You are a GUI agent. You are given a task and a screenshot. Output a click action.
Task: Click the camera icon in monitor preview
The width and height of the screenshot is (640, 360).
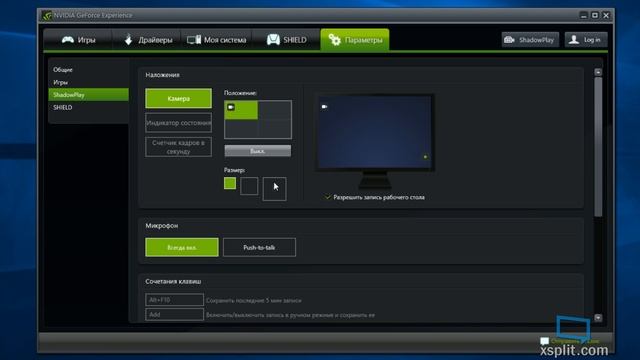click(x=324, y=107)
